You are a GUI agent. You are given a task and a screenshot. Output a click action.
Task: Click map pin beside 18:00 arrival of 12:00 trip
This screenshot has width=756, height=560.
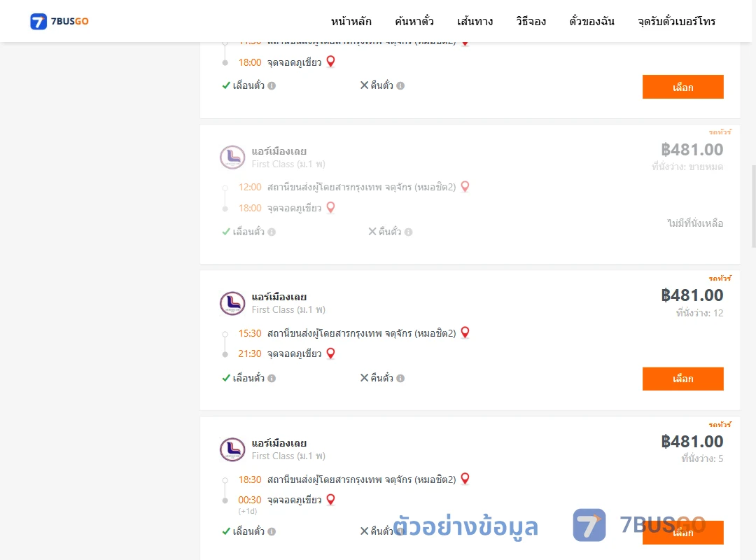330,207
